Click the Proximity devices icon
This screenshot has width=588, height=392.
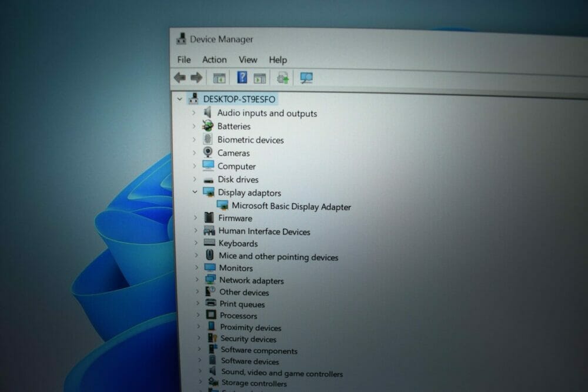pos(212,326)
